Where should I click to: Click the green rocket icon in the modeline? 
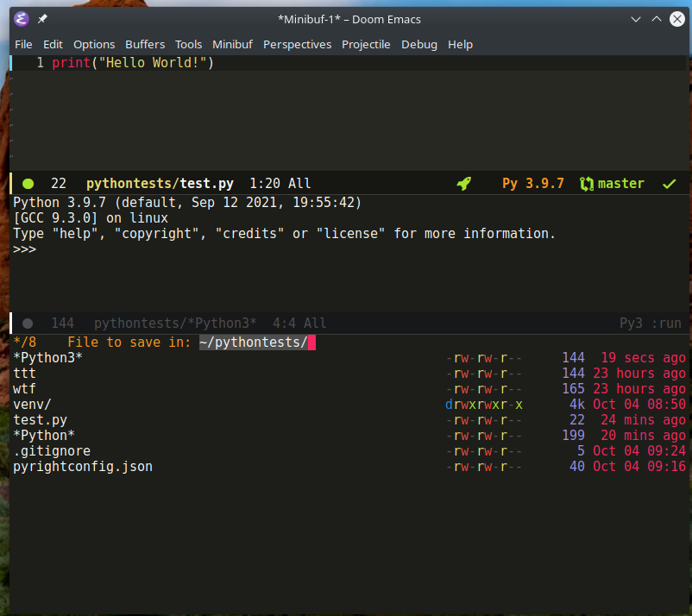(464, 184)
